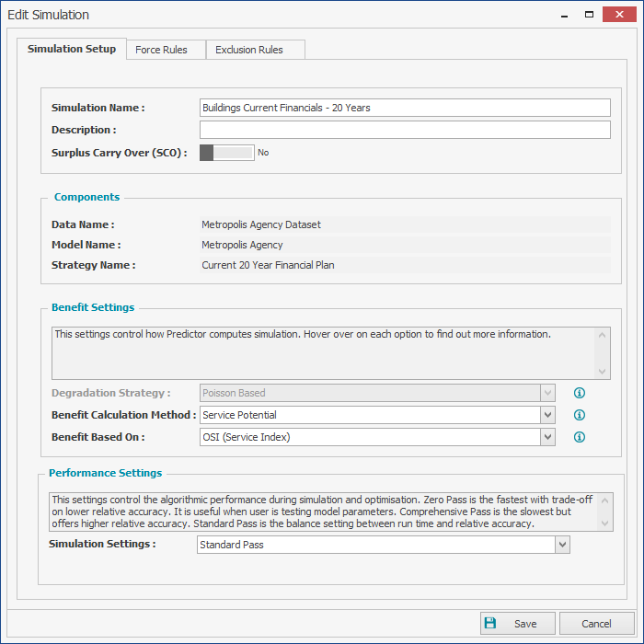Image resolution: width=644 pixels, height=644 pixels.
Task: Open the Exclusion Rules tab
Action: (255, 50)
